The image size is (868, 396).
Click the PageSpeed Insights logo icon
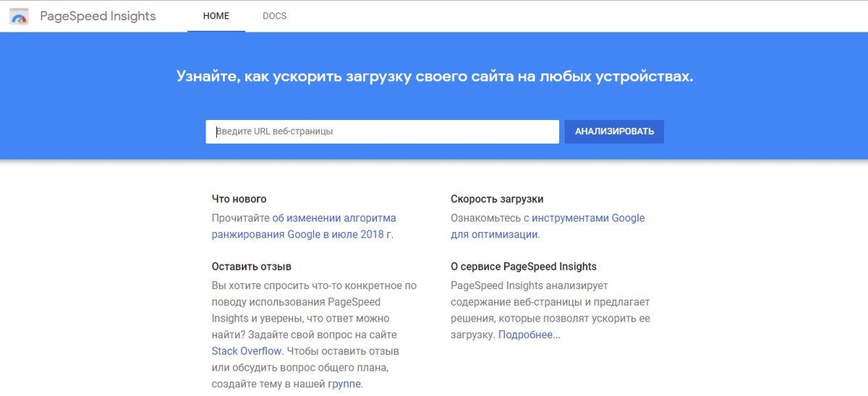coord(20,17)
